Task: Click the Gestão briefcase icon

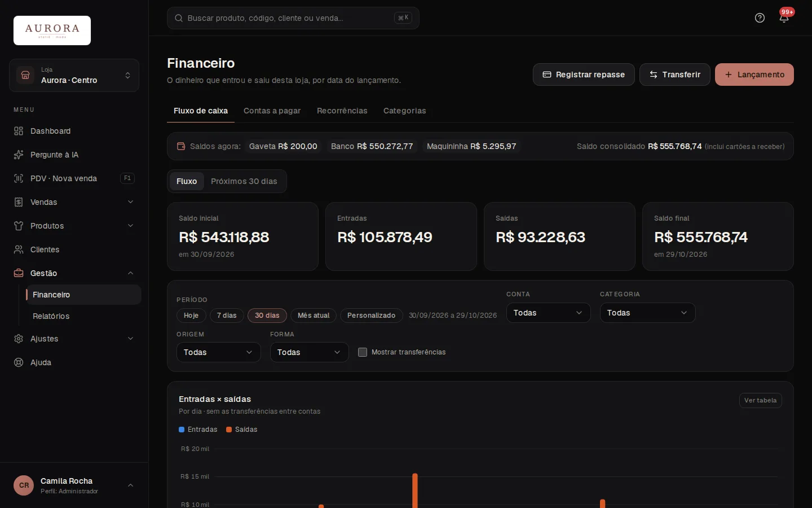Action: coord(19,273)
